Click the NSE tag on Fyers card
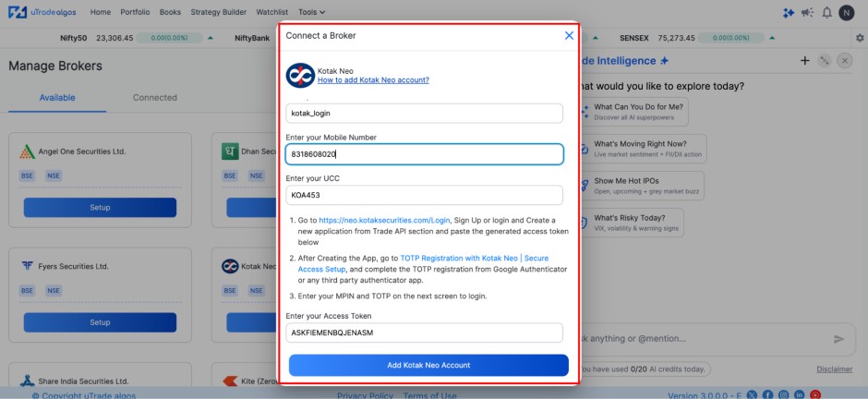Viewport: 868px width, 399px height. tap(54, 291)
